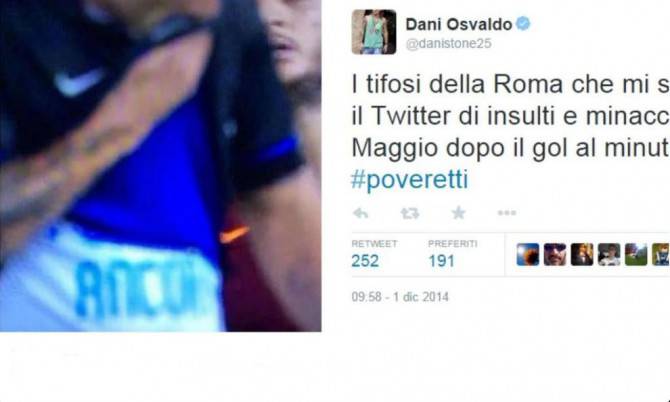The width and height of the screenshot is (670, 402).
Task: Click the @danistone25 handle
Action: (x=448, y=44)
